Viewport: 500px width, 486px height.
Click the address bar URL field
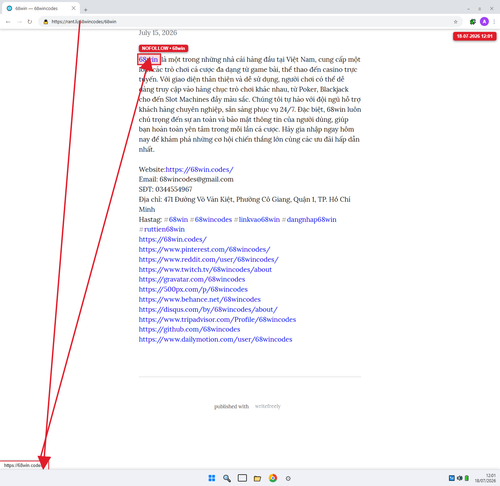point(250,22)
